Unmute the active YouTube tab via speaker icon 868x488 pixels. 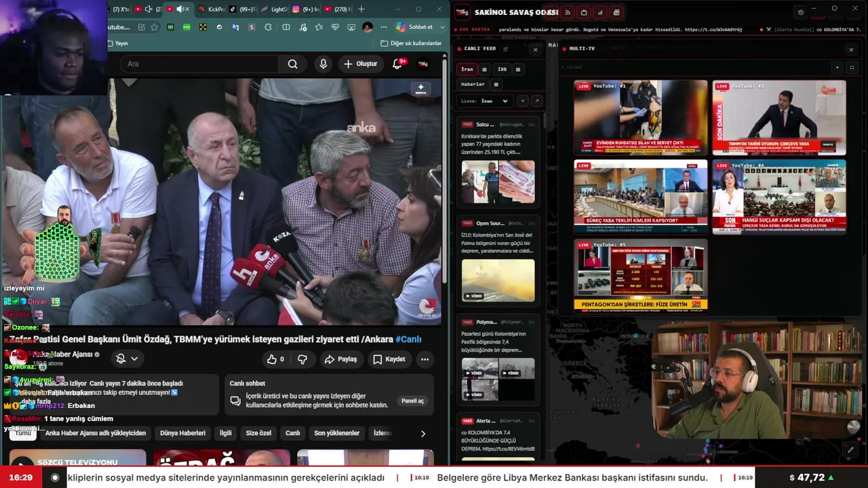pyautogui.click(x=180, y=9)
